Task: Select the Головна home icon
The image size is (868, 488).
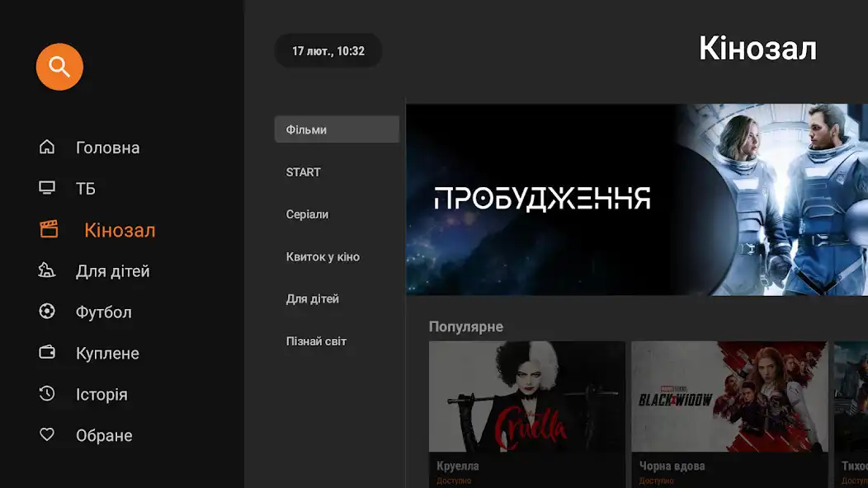Action: click(x=49, y=147)
